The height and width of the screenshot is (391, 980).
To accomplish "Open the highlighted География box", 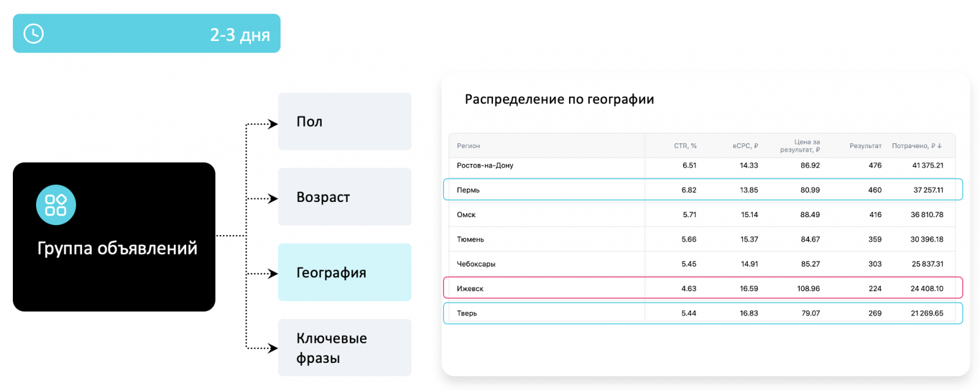I will [x=344, y=272].
